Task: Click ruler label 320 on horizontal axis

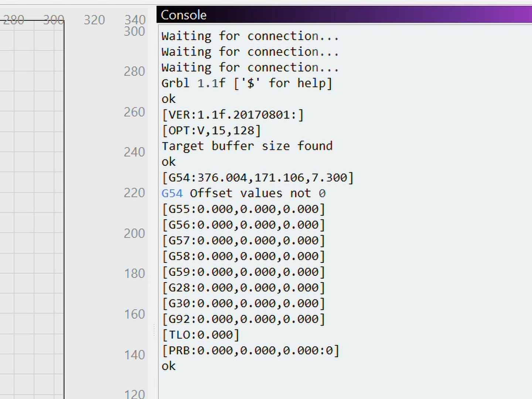Action: click(x=94, y=20)
